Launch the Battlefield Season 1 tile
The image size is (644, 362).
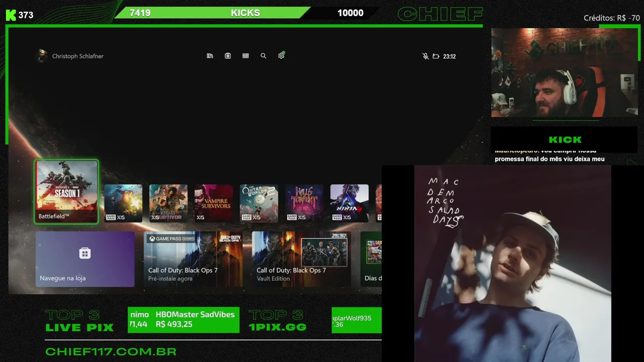click(x=66, y=192)
